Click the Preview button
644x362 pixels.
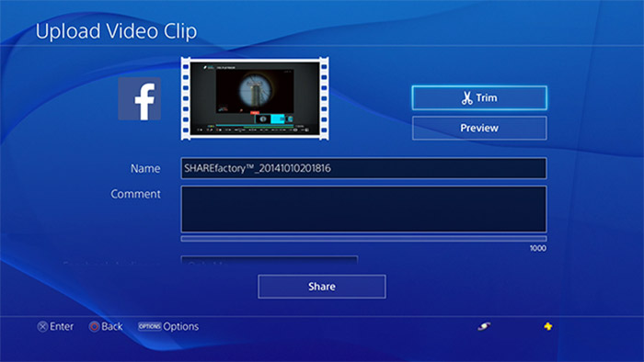point(479,128)
